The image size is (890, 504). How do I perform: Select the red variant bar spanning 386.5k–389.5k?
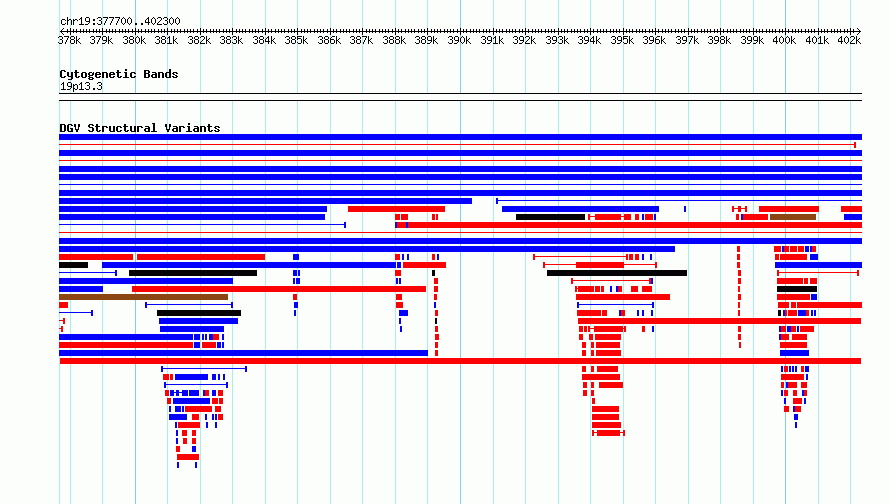point(397,209)
